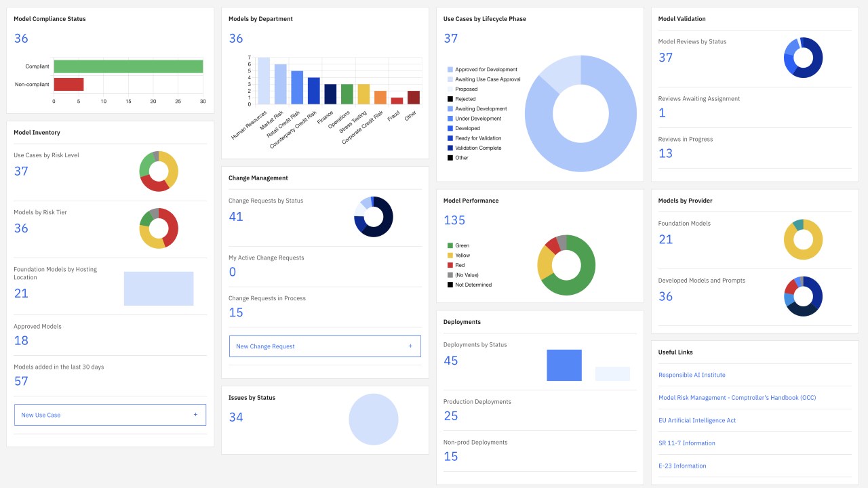Click the New Use Case button
The image size is (868, 488).
coord(110,415)
